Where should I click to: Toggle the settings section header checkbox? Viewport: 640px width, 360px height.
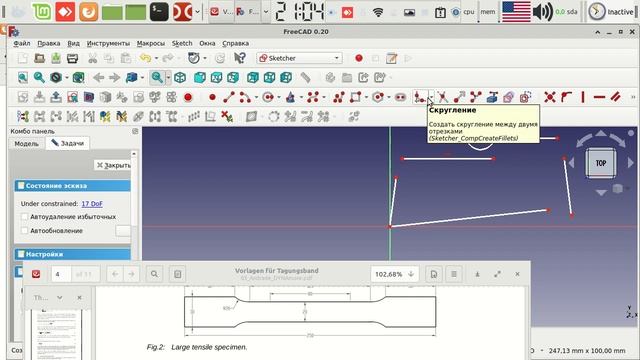coord(21,254)
